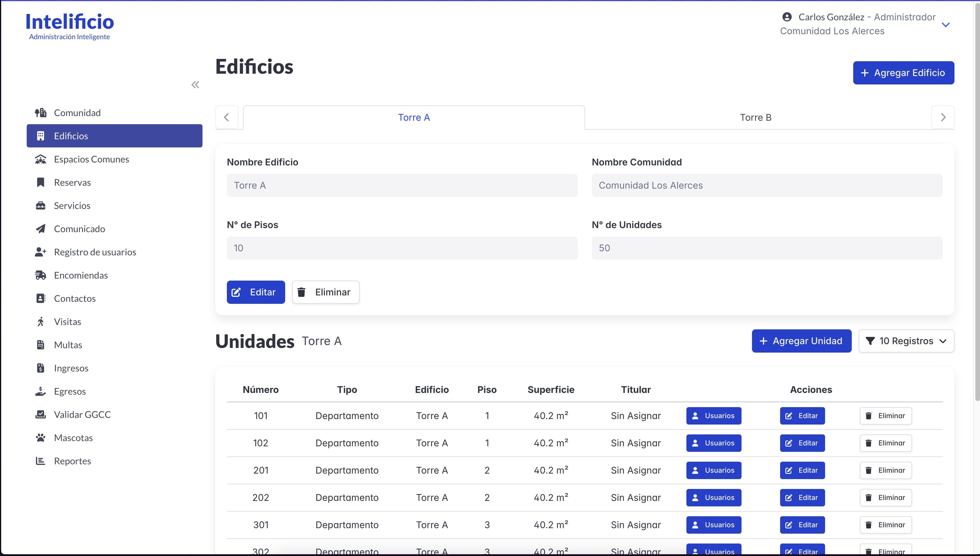Screen dimensions: 980x556
Task: Collapse the sidebar with the double chevron
Action: point(195,84)
